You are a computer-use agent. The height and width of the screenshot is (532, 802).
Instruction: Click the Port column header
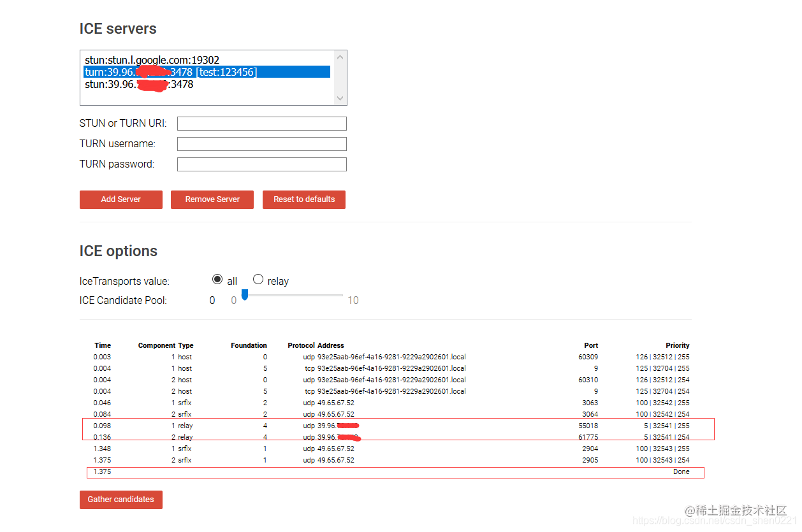tap(591, 345)
